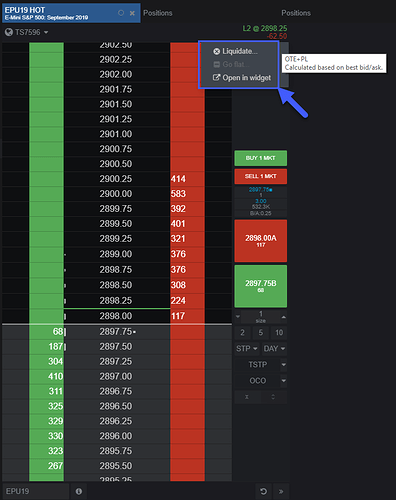
Task: Click the red ask cell at 2900.00 showing 583
Action: pyautogui.click(x=187, y=194)
